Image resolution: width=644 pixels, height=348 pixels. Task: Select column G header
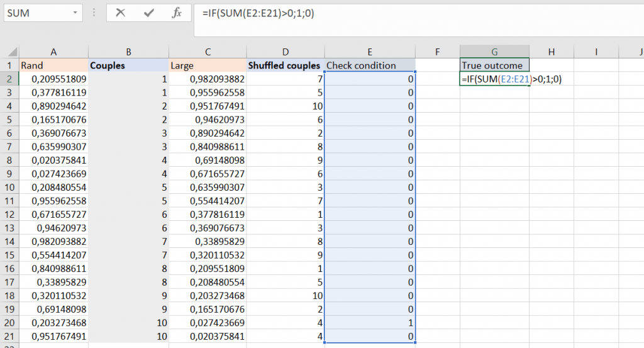[x=494, y=52]
